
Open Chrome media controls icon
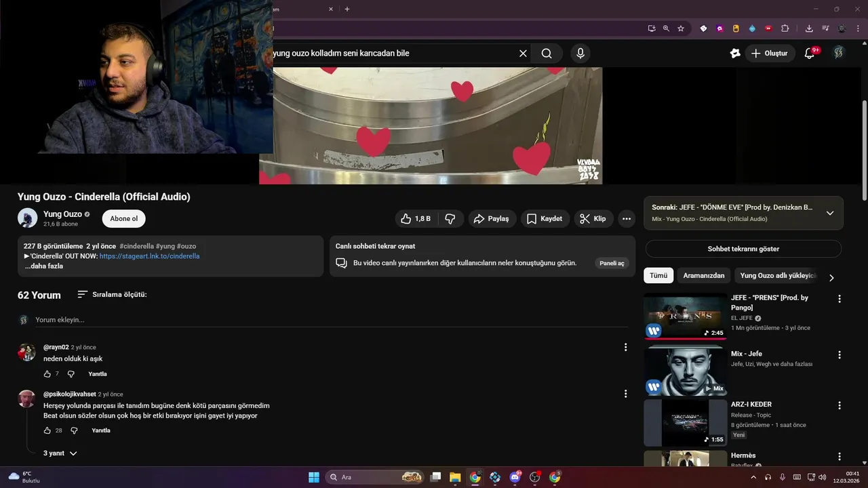(x=825, y=28)
